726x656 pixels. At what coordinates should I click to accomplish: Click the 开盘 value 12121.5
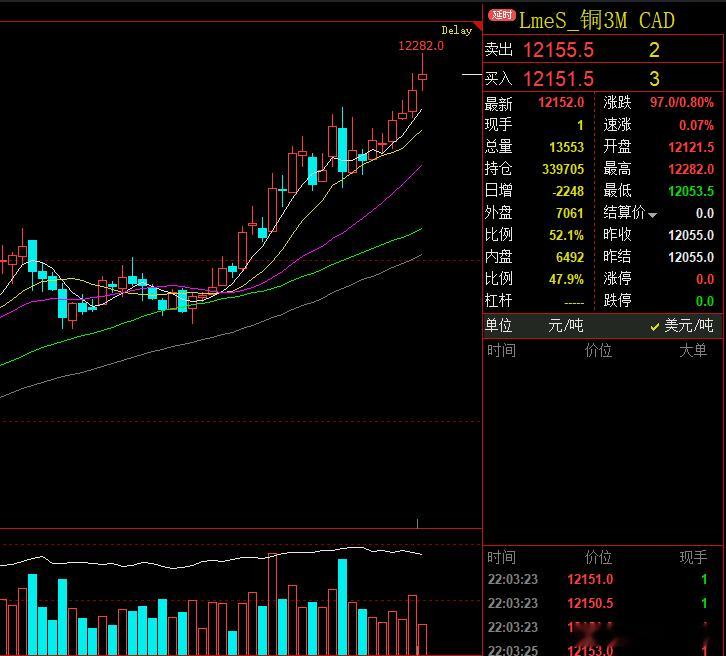[691, 147]
